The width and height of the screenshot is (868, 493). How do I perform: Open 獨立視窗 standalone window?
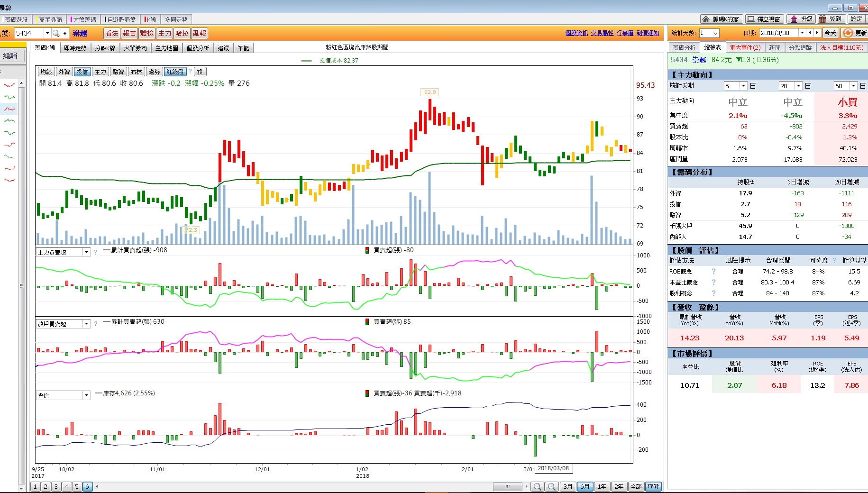click(x=764, y=19)
